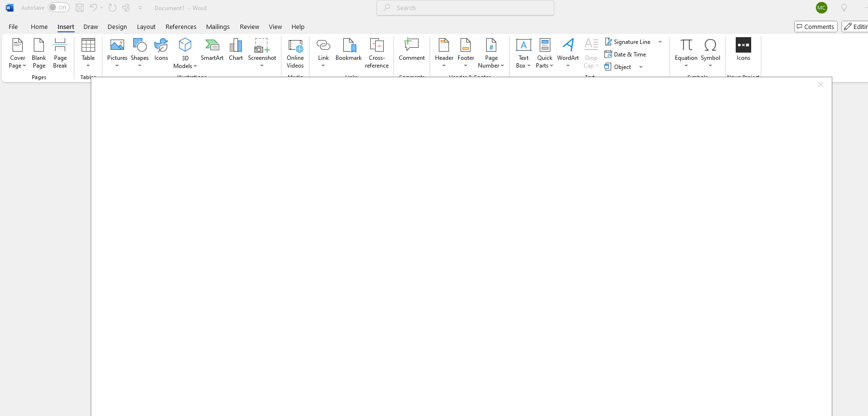Viewport: 868px width, 416px height.
Task: Add a Page Number
Action: pos(491,53)
